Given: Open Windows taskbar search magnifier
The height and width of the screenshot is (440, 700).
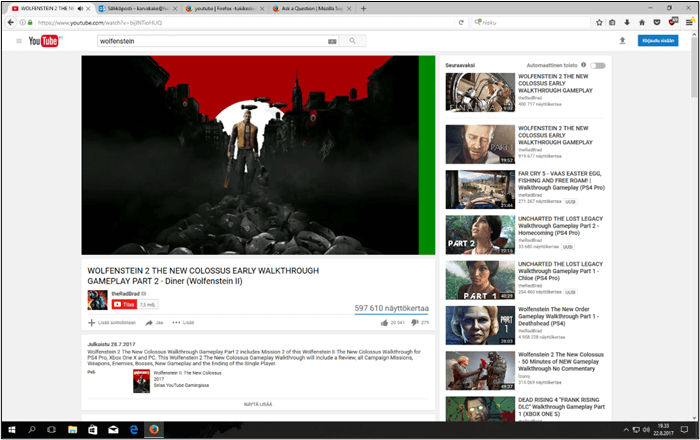Looking at the screenshot, I should [32, 430].
